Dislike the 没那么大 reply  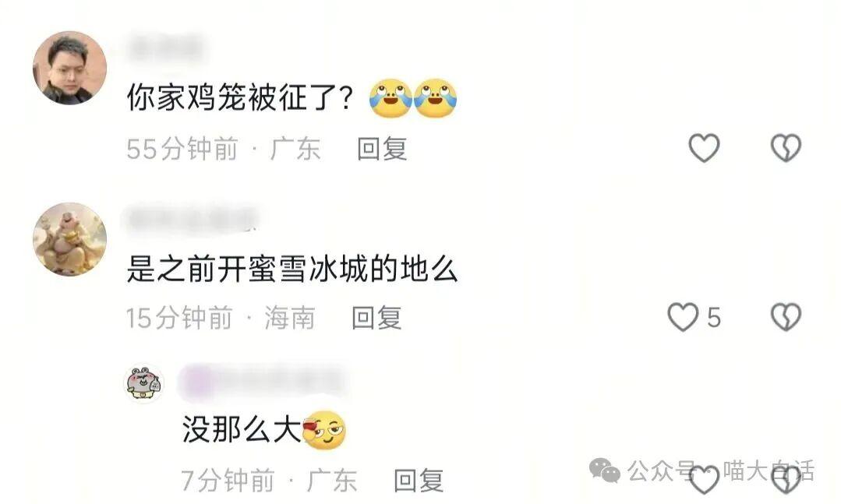pos(786,479)
